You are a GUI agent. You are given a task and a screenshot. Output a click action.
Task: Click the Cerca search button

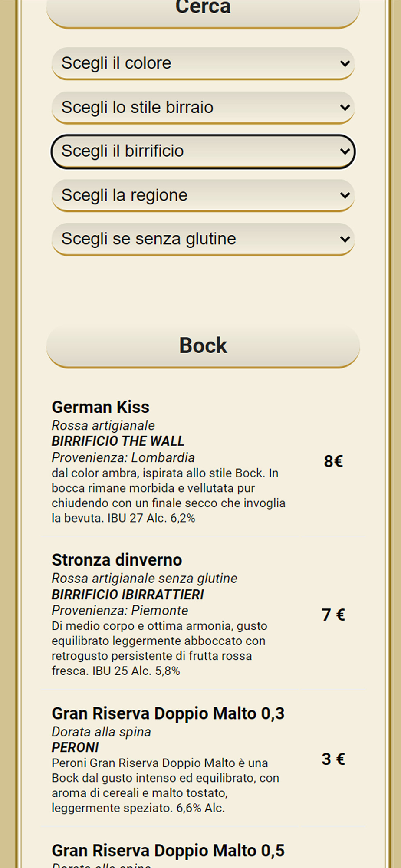coord(203,11)
